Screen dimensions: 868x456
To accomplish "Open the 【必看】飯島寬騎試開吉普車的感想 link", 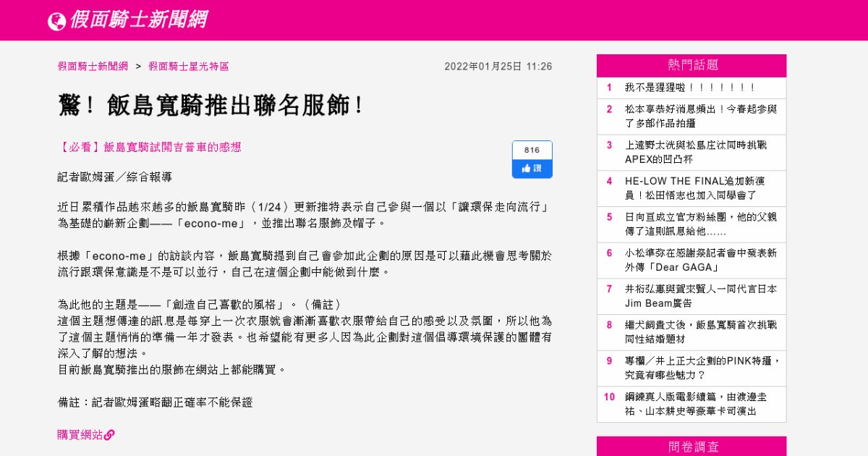I will pos(149,147).
